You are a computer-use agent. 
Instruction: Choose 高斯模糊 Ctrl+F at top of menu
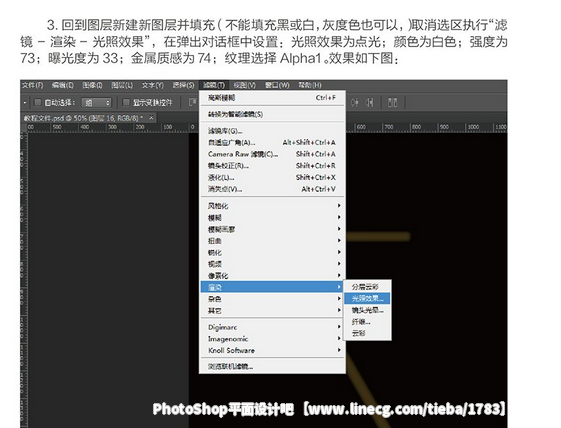coord(272,98)
